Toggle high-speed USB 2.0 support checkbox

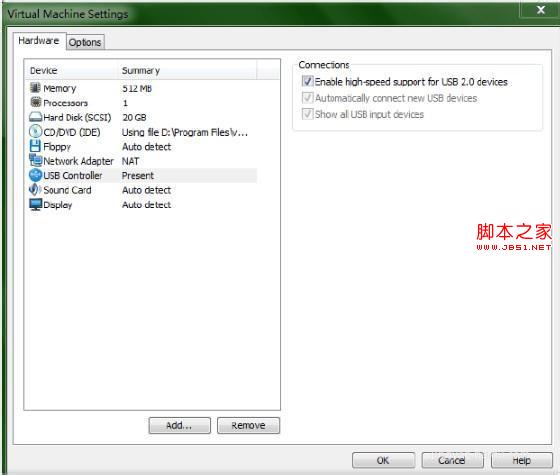tap(308, 81)
